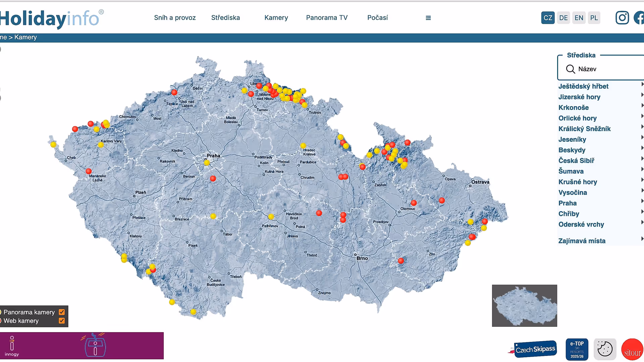Switch language to PL
The height and width of the screenshot is (362, 644).
tap(594, 18)
